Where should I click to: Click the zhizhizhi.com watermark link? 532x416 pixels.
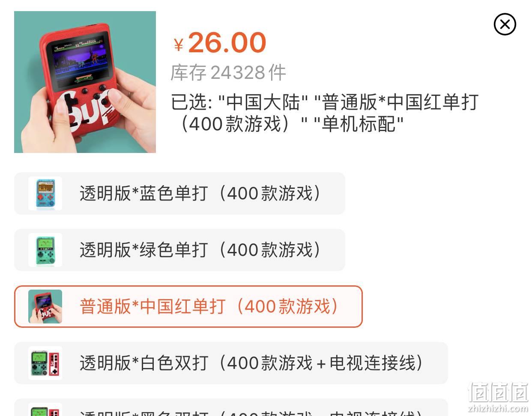[498, 408]
